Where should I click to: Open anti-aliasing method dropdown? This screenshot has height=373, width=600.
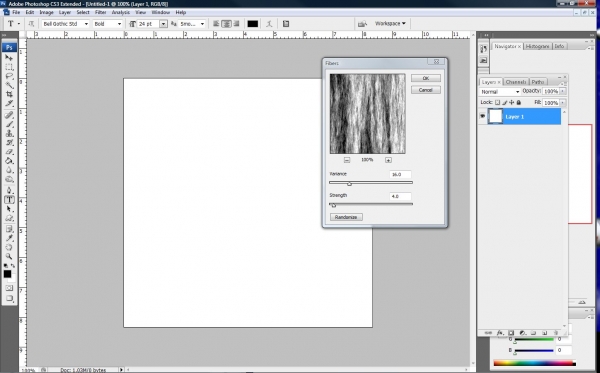[x=202, y=24]
